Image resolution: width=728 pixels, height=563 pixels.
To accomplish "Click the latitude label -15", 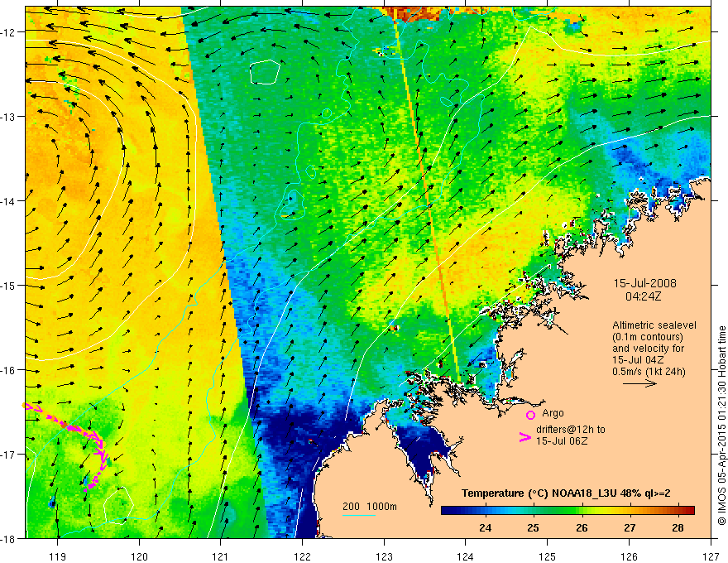I will [x=8, y=285].
